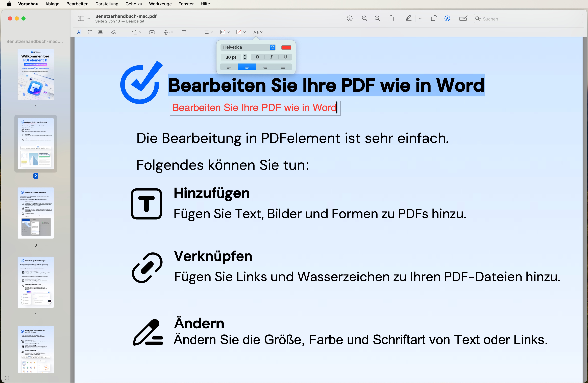The image size is (588, 383).
Task: Open the Ablage menu
Action: pos(52,4)
